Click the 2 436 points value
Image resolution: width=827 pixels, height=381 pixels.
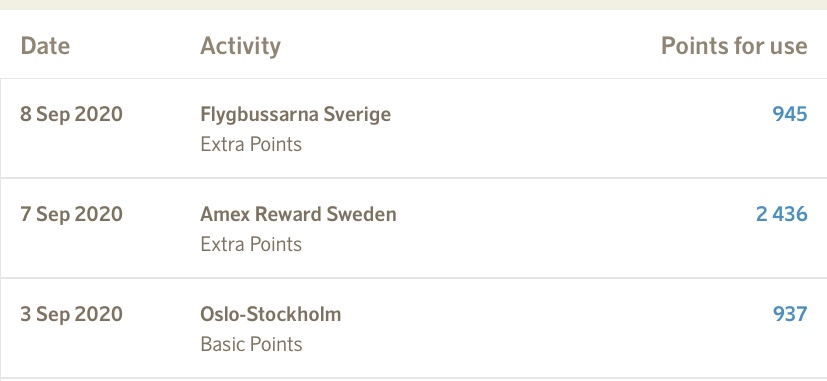point(781,214)
